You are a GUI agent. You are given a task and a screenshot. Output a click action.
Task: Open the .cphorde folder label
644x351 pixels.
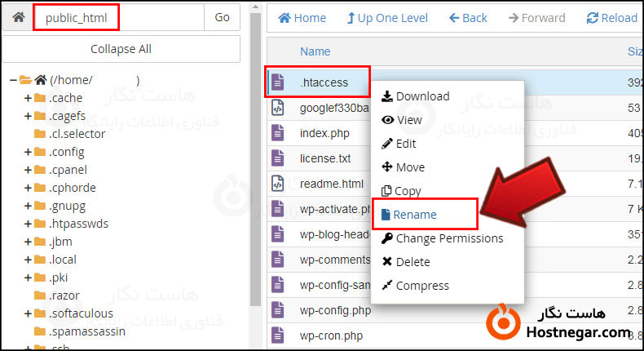[73, 188]
